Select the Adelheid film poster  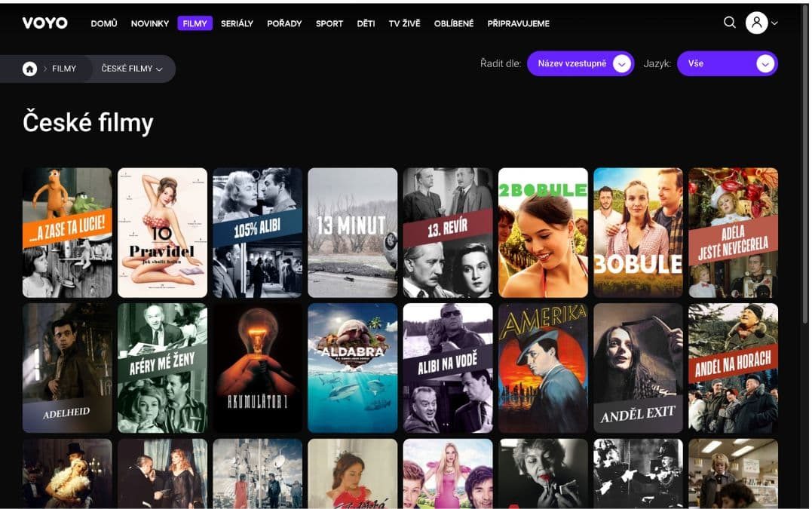pyautogui.click(x=67, y=368)
